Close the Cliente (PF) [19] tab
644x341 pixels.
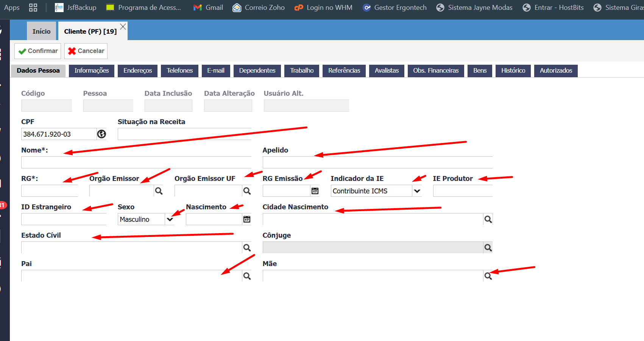(123, 26)
